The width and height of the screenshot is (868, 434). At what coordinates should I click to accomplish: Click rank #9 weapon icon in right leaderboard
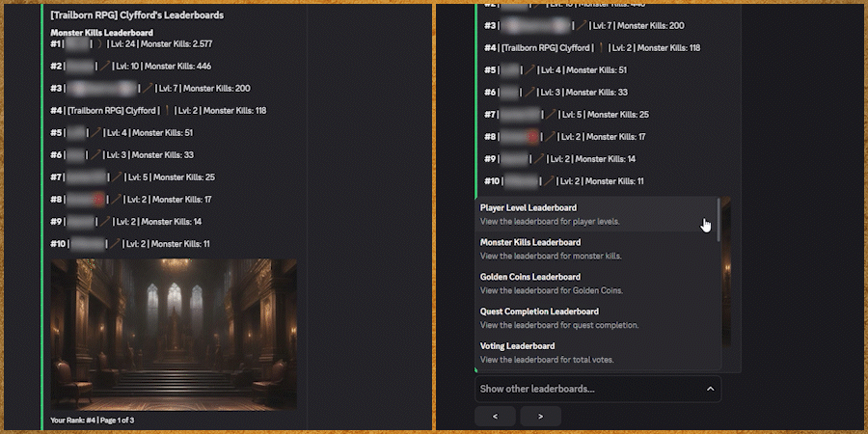[x=542, y=159]
